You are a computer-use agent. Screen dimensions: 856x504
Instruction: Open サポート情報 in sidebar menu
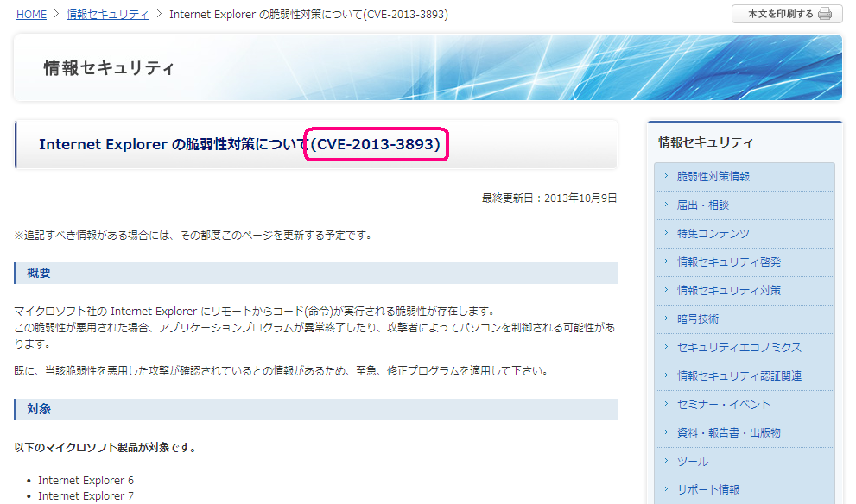[745, 490]
